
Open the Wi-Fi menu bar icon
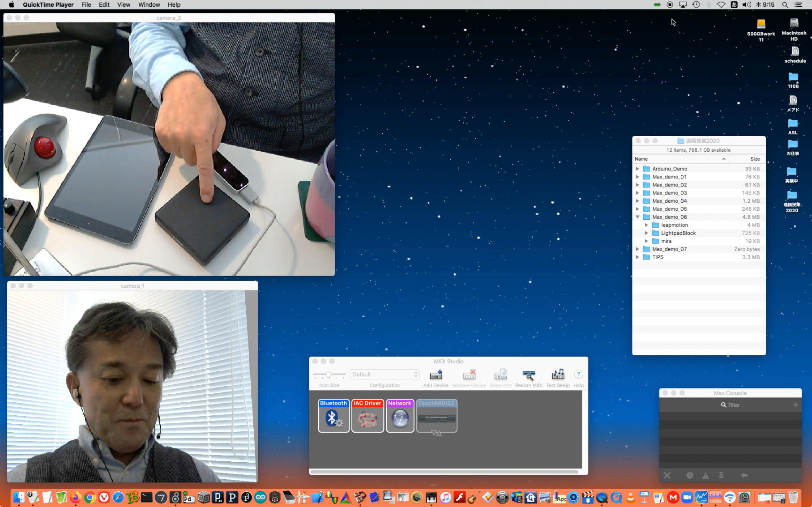click(x=721, y=4)
